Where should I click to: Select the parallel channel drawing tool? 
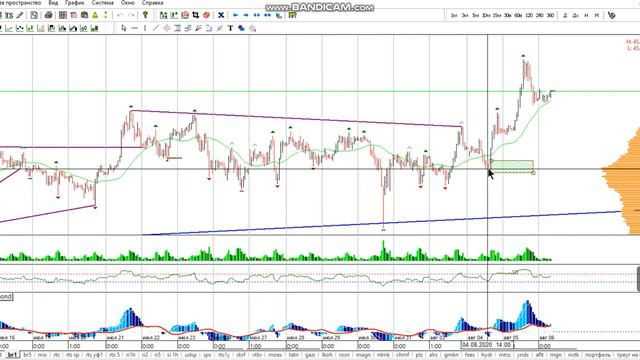tap(167, 28)
